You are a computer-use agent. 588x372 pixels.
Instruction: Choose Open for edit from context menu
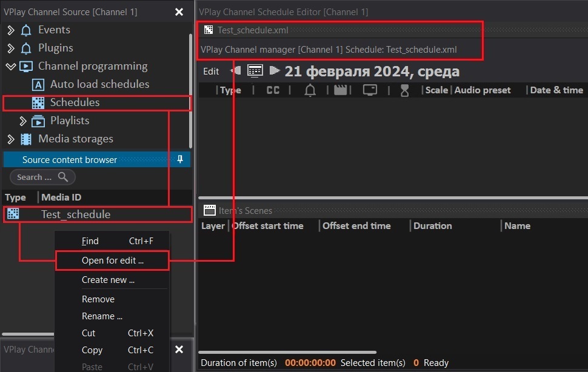click(x=112, y=261)
